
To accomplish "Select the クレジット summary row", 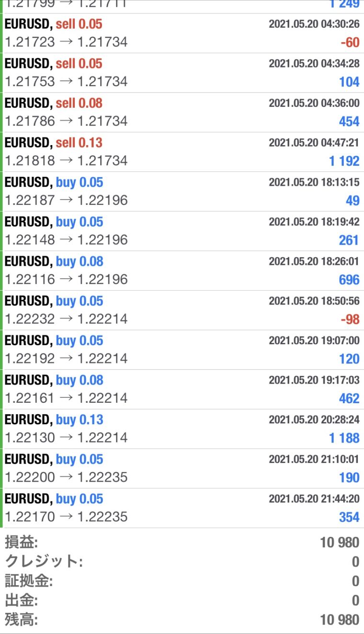I will click(182, 562).
